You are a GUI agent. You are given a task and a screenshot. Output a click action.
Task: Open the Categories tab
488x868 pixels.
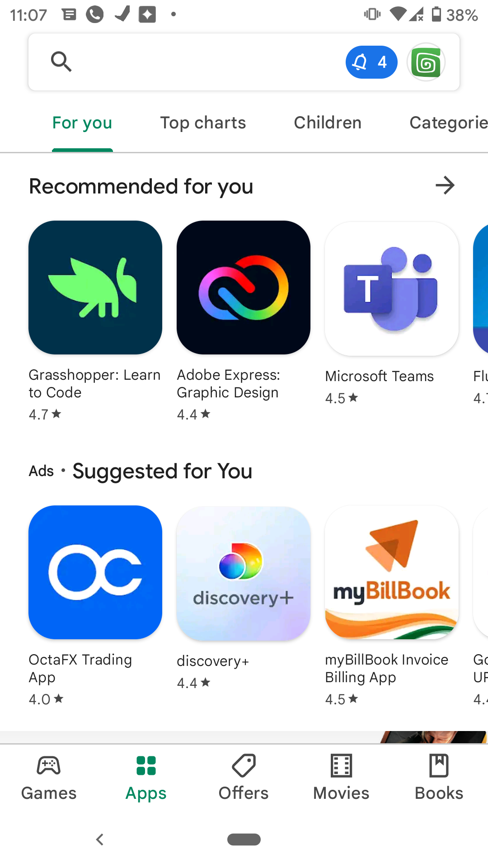[449, 123]
